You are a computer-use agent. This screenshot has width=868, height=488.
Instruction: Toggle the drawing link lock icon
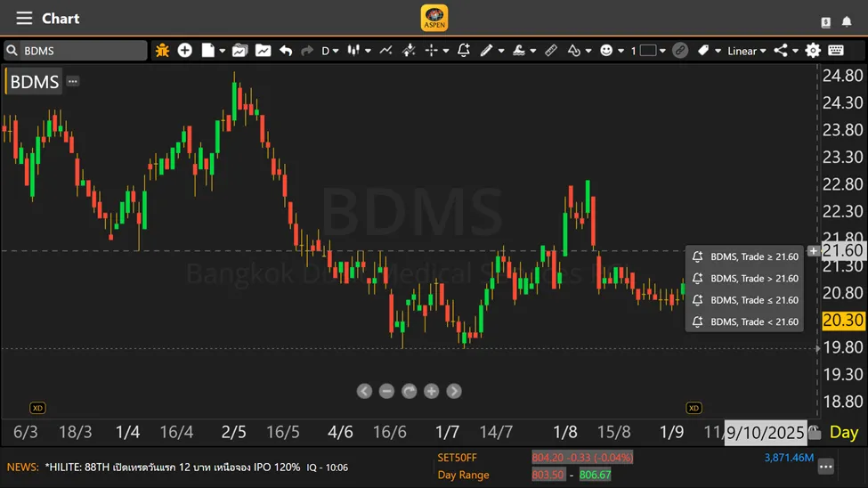680,51
